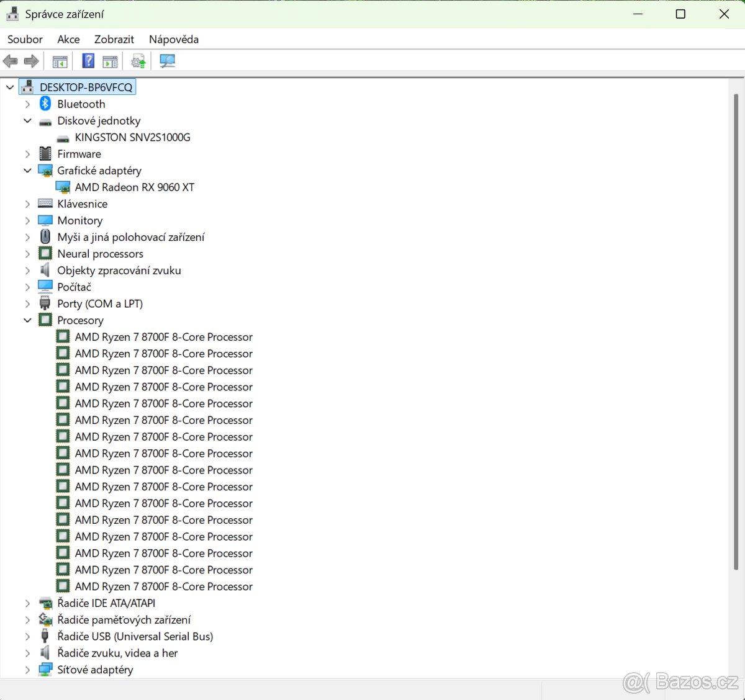Click the Show/Hide console tree icon

[x=60, y=61]
